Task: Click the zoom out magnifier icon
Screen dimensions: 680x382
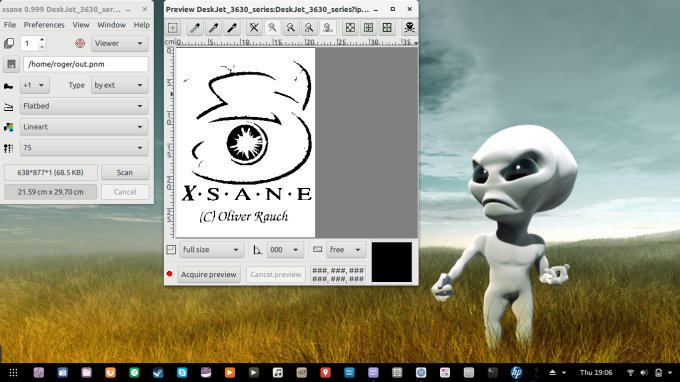Action: [x=272, y=28]
